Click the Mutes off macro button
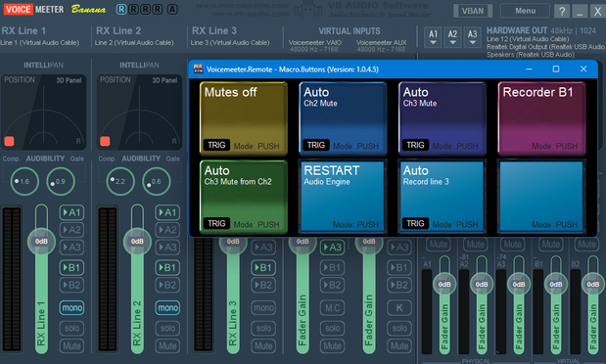 tap(244, 118)
